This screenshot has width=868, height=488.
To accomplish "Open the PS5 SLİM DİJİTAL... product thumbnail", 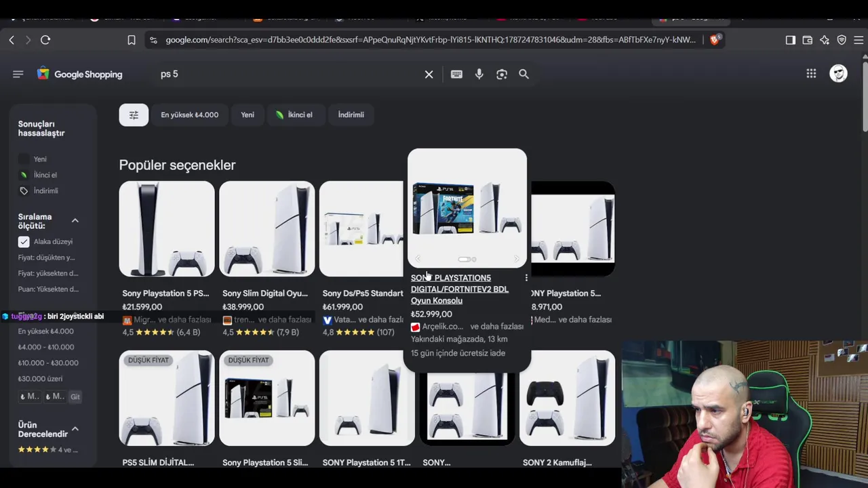I will click(x=167, y=398).
